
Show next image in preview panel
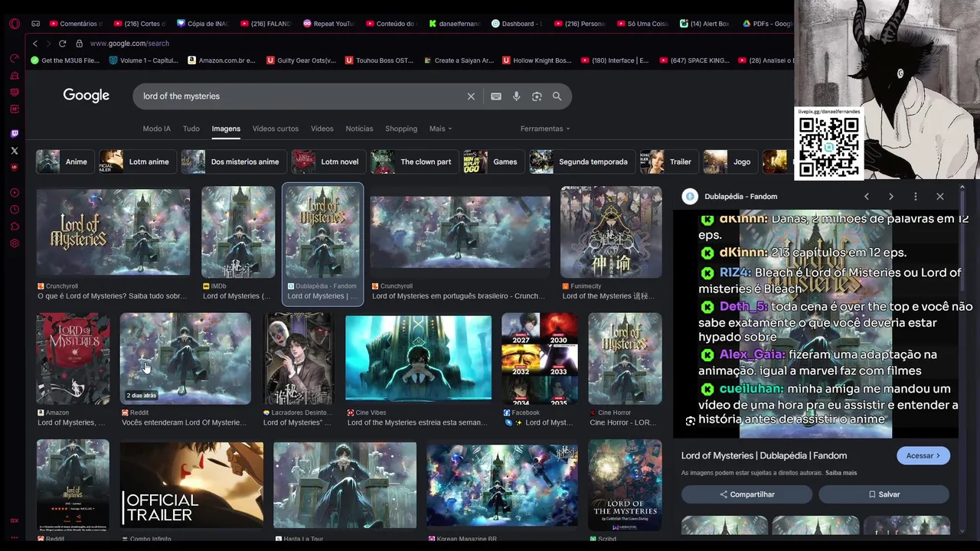click(890, 197)
